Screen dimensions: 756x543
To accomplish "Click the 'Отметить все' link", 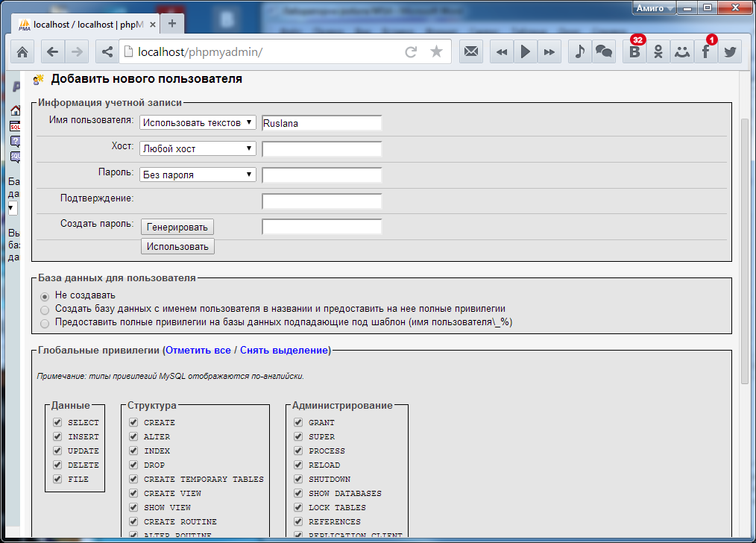I will [x=198, y=350].
